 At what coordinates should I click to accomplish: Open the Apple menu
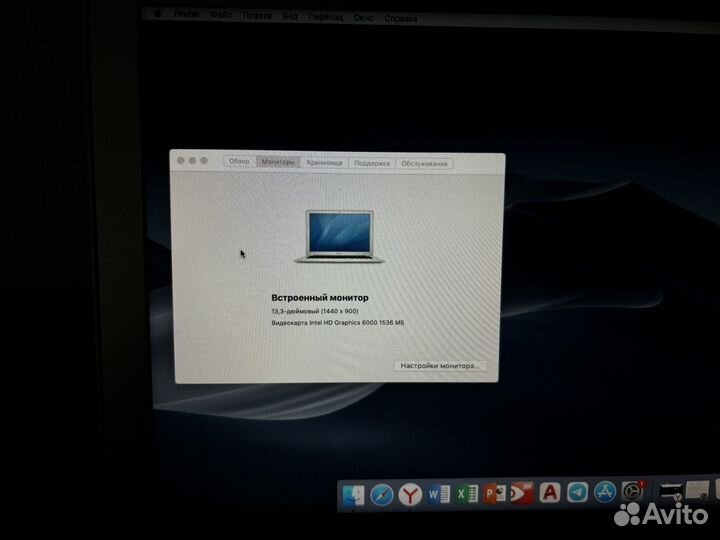[x=158, y=13]
